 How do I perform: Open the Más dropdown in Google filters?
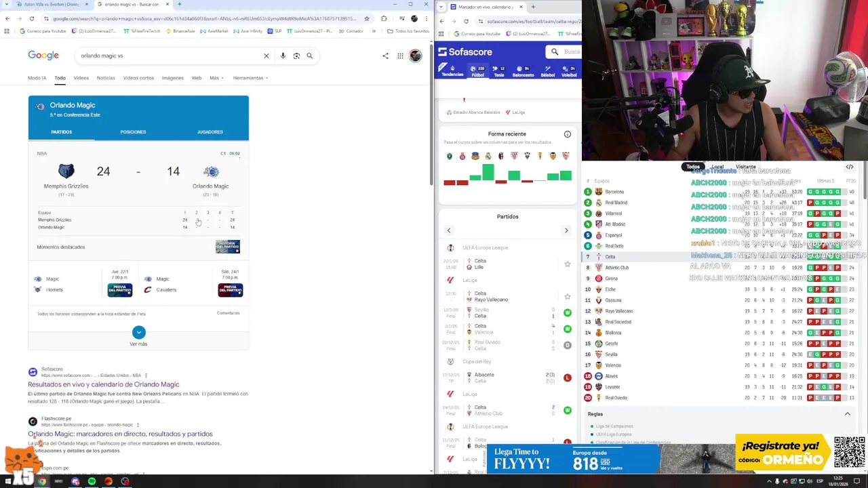point(216,78)
